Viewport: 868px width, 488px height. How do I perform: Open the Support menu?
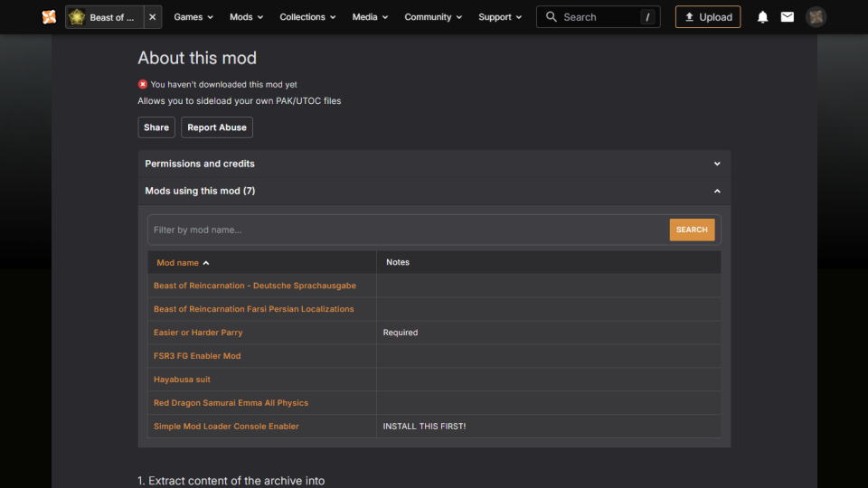click(499, 17)
